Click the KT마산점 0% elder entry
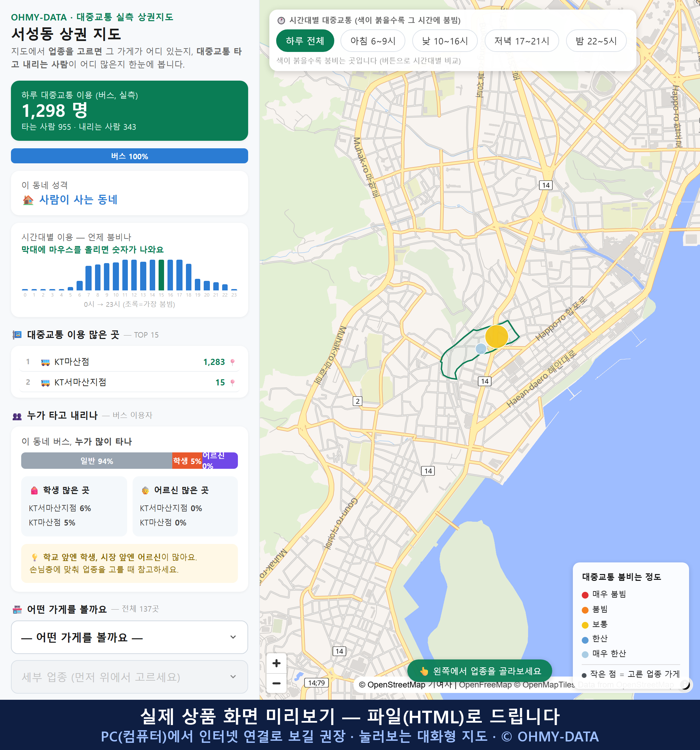Screen dimensions: 700x750 (x=163, y=522)
